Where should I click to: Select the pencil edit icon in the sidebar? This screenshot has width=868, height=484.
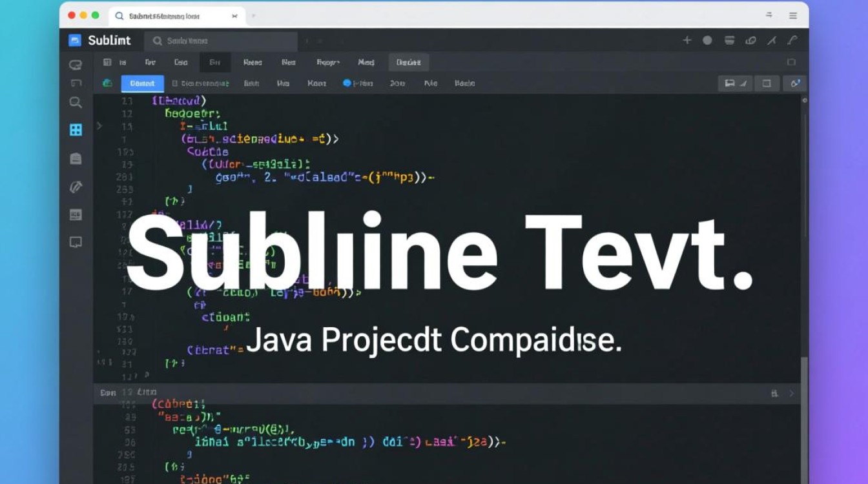click(x=76, y=187)
